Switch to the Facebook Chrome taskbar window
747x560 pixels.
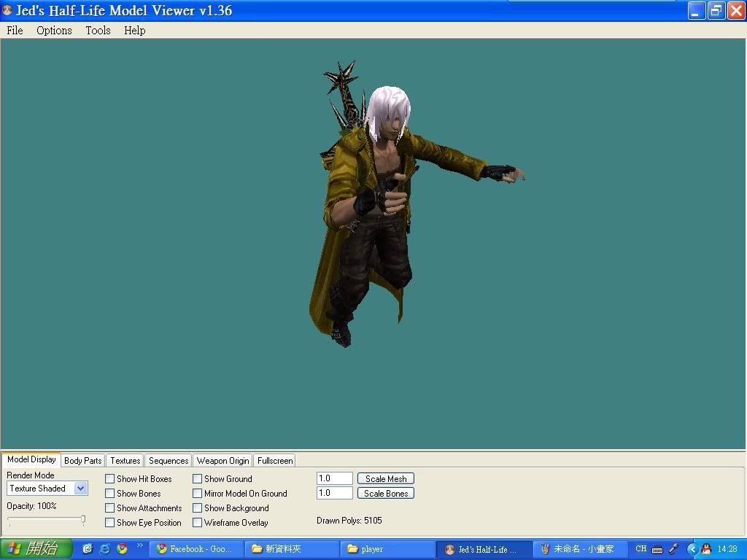click(196, 549)
